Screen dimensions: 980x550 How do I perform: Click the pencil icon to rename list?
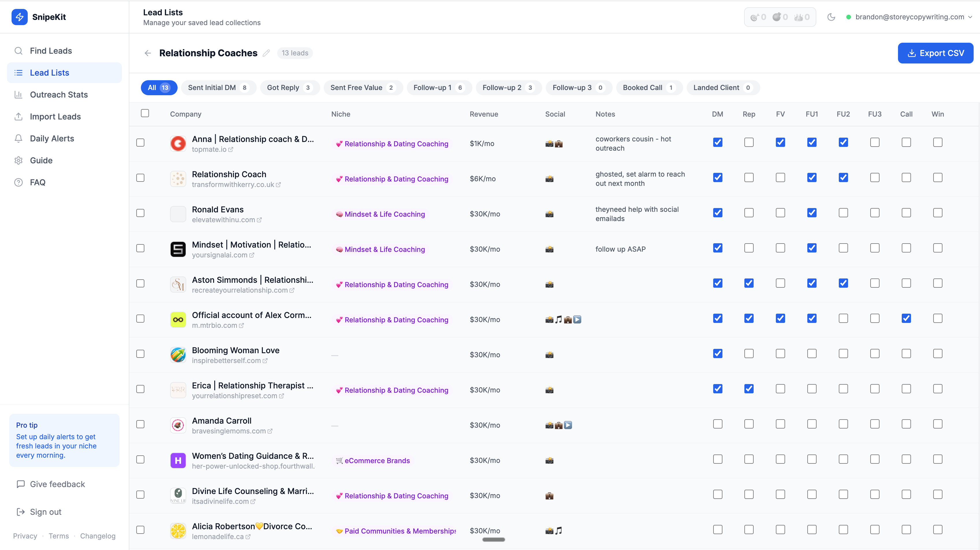(266, 53)
